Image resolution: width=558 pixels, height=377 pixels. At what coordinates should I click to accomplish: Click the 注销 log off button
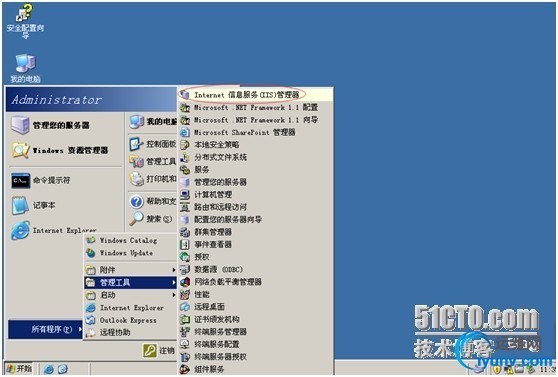pyautogui.click(x=159, y=351)
